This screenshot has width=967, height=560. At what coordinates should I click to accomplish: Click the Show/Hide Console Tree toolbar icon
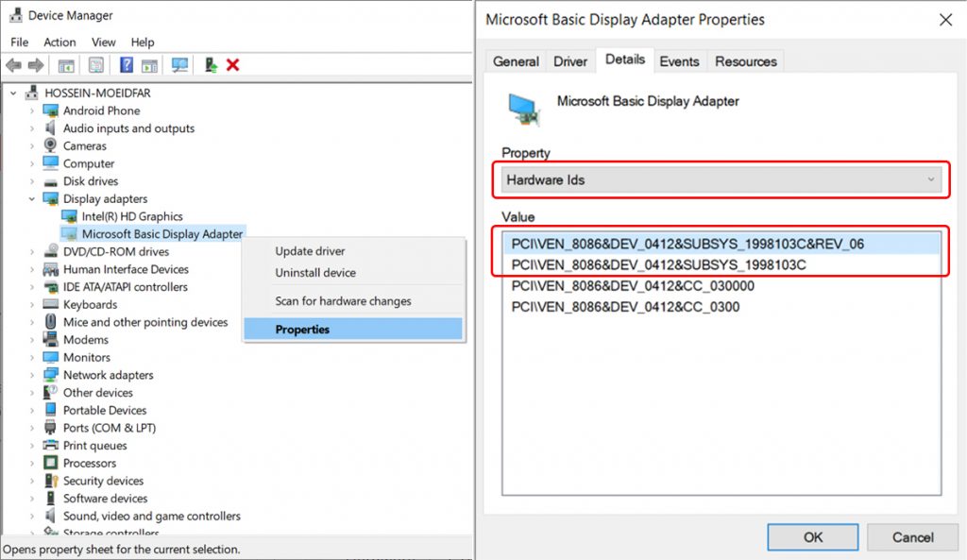pyautogui.click(x=66, y=65)
